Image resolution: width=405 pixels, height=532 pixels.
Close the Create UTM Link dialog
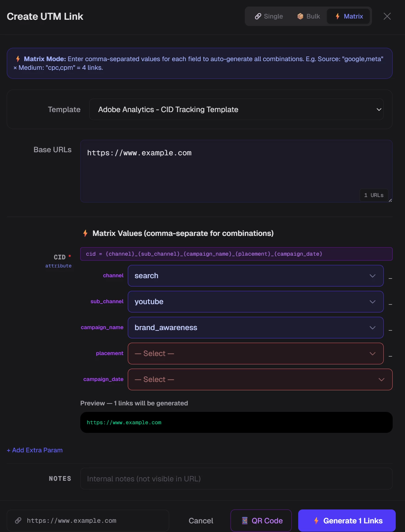pyautogui.click(x=387, y=16)
